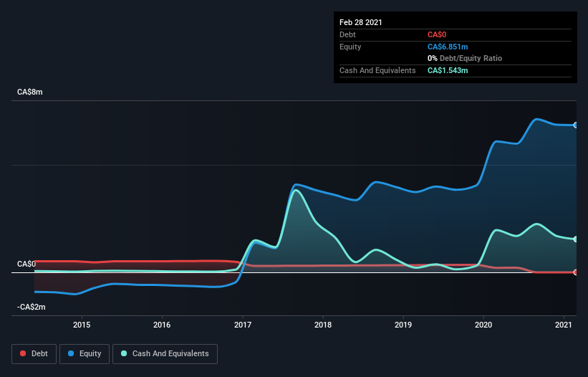Click the red CA$0 debt value in tooltip

437,35
